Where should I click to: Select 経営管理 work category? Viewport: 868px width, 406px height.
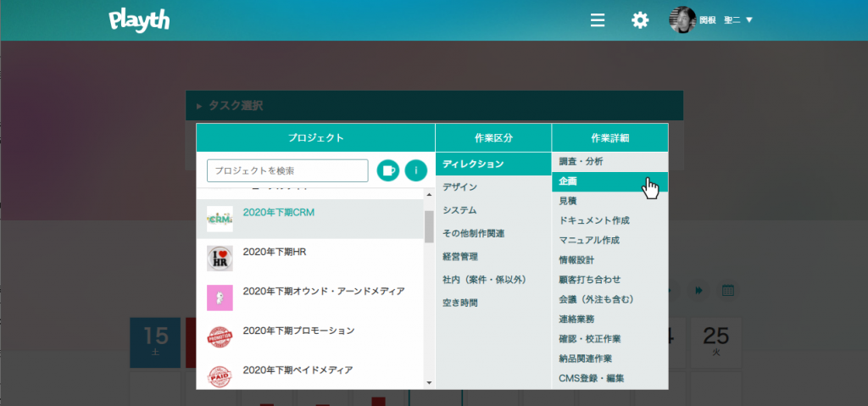(x=493, y=257)
